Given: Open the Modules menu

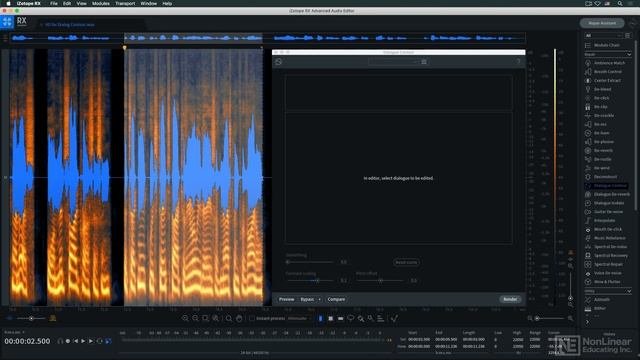Looking at the screenshot, I should click(100, 3).
